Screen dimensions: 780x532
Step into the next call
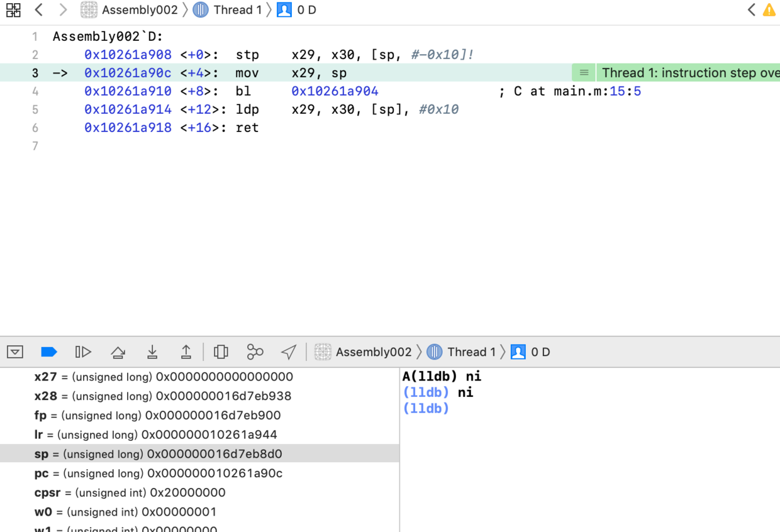[152, 352]
